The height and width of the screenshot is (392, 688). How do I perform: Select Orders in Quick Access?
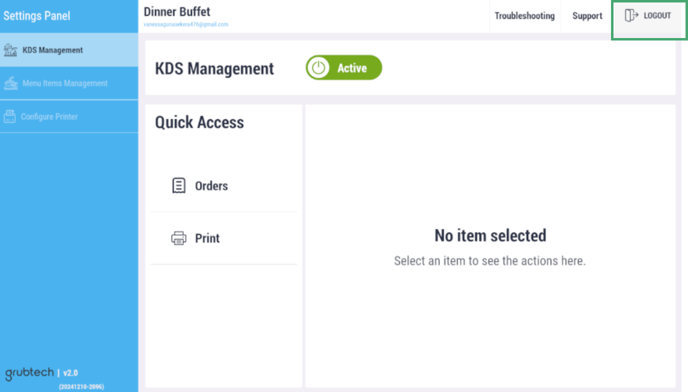224,186
